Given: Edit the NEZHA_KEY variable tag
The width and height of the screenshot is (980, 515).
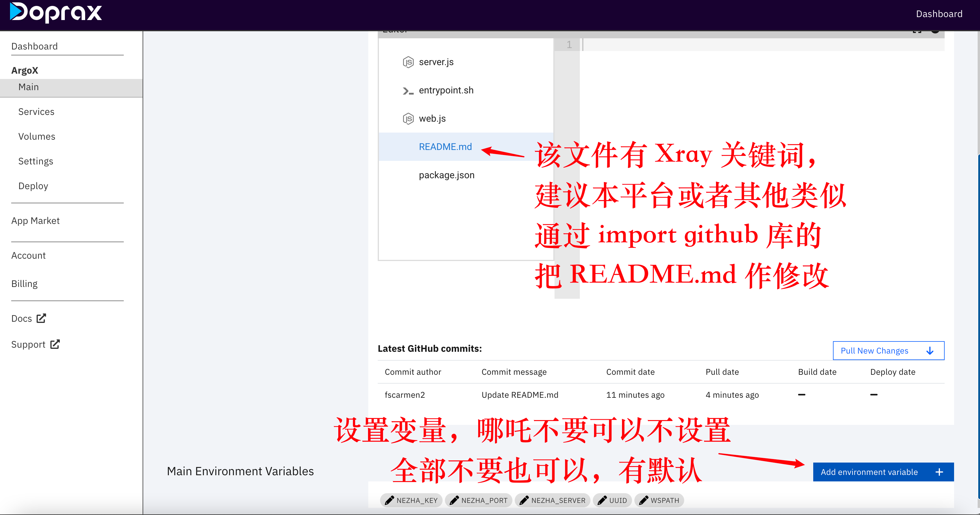Looking at the screenshot, I should (411, 500).
